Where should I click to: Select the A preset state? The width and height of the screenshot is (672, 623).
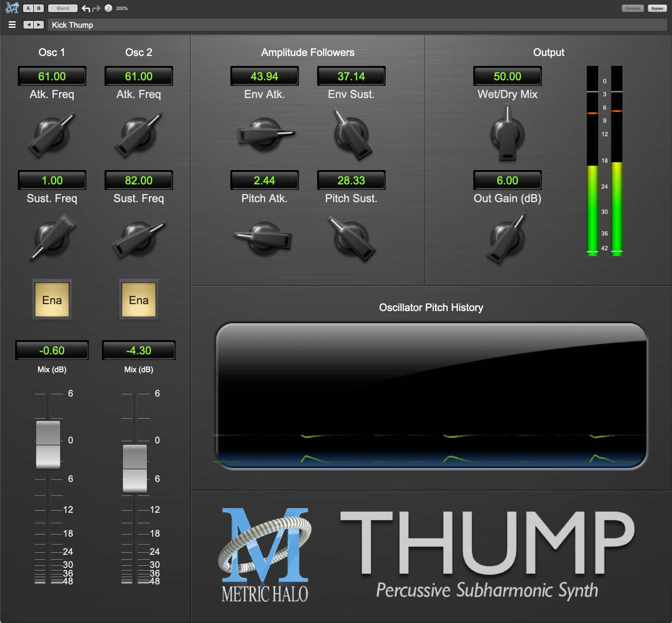(x=28, y=8)
